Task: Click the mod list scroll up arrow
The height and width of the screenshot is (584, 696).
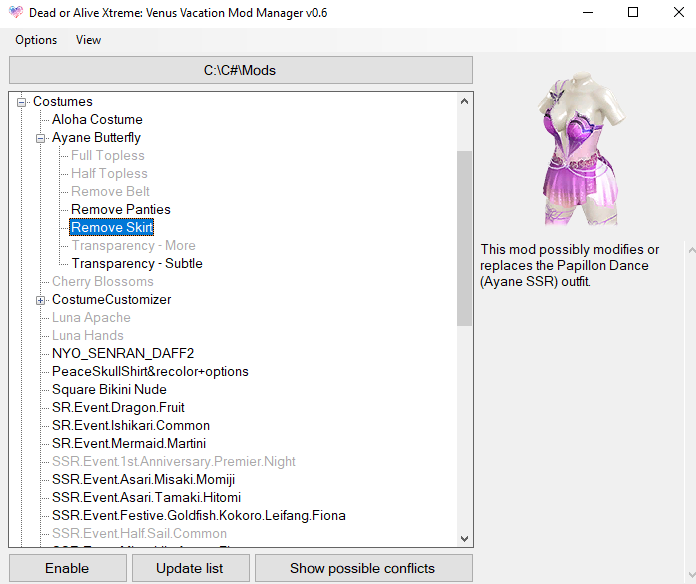Action: (464, 101)
